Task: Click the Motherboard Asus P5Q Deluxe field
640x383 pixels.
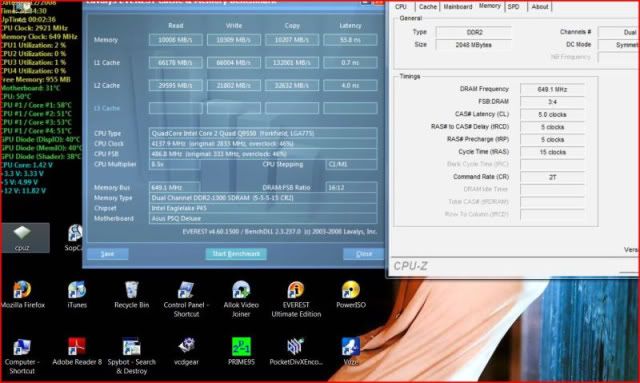Action: coord(263,218)
